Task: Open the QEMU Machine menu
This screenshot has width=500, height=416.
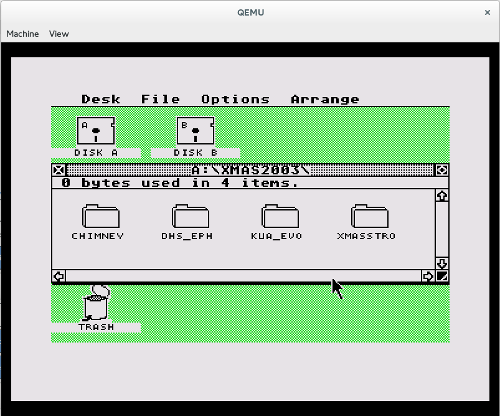Action: tap(23, 34)
